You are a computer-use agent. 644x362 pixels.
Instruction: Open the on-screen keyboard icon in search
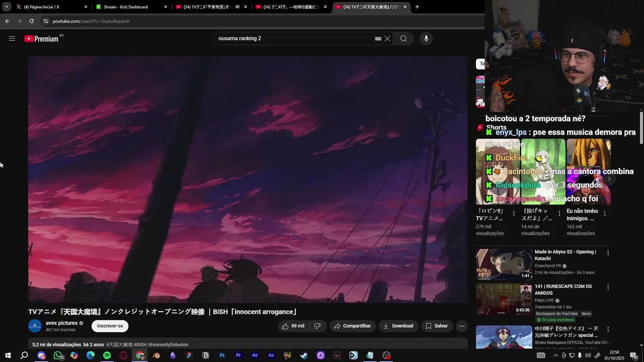pos(378,39)
